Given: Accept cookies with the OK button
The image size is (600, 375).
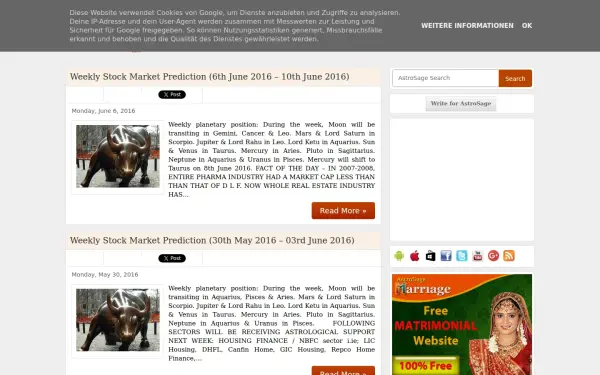Looking at the screenshot, I should 527,26.
